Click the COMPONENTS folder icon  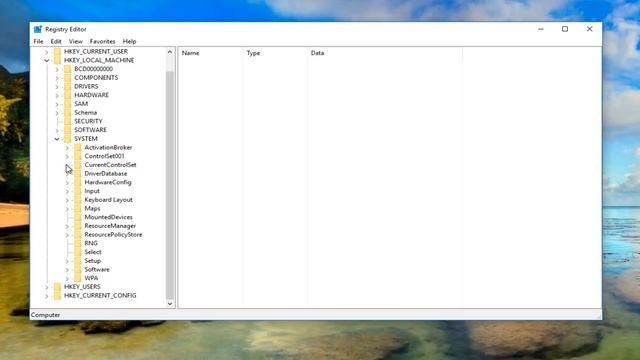pyautogui.click(x=67, y=78)
